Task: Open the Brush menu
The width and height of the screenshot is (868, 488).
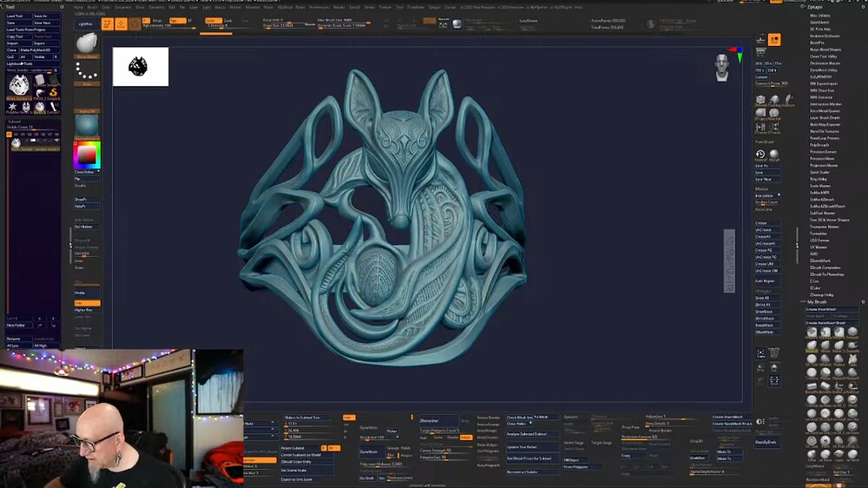Action: [x=93, y=7]
